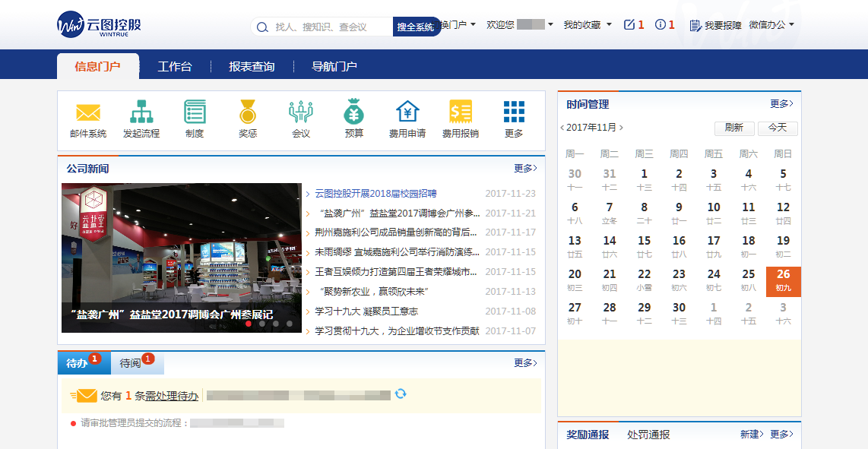Click the 发起流程 workflow icon

tap(141, 112)
